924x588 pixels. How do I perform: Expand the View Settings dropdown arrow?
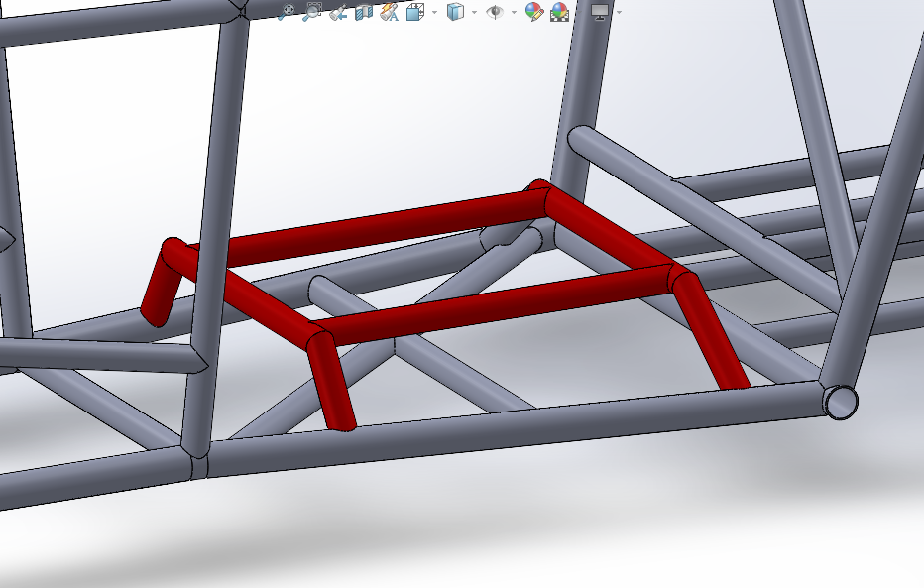619,13
